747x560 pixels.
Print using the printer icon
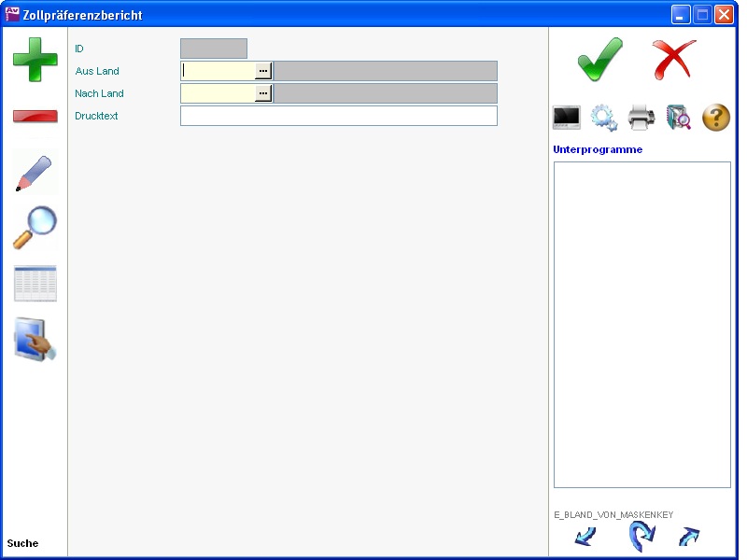641,118
